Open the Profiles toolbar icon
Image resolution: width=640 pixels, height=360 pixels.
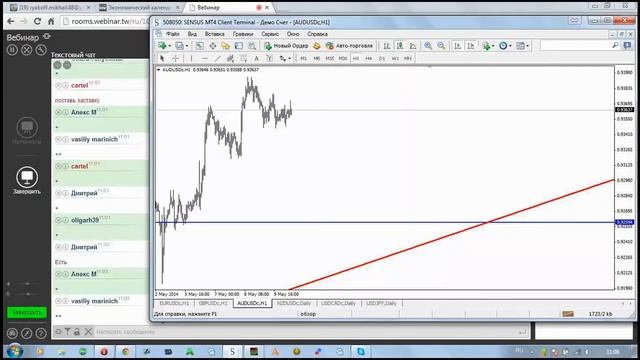tap(179, 46)
